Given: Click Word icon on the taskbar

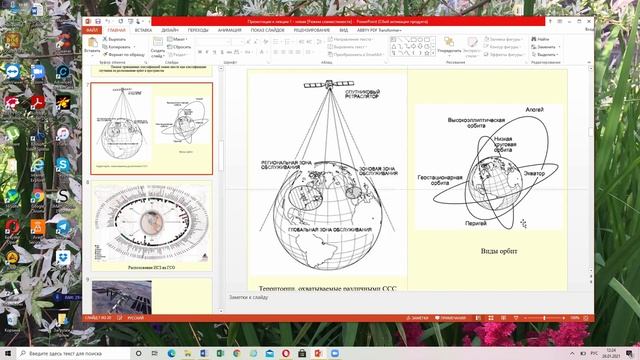Looking at the screenshot, I should pyautogui.click(x=204, y=353).
